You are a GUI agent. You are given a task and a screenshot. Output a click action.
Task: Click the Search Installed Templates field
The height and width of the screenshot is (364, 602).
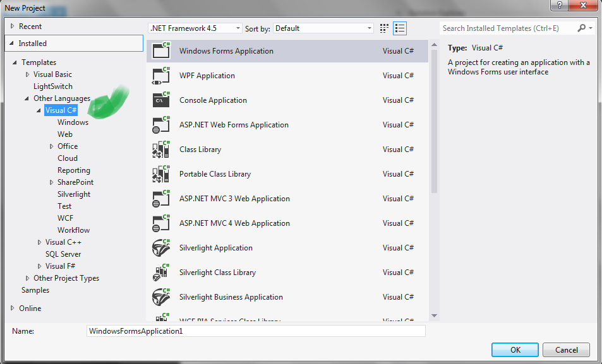pos(508,28)
